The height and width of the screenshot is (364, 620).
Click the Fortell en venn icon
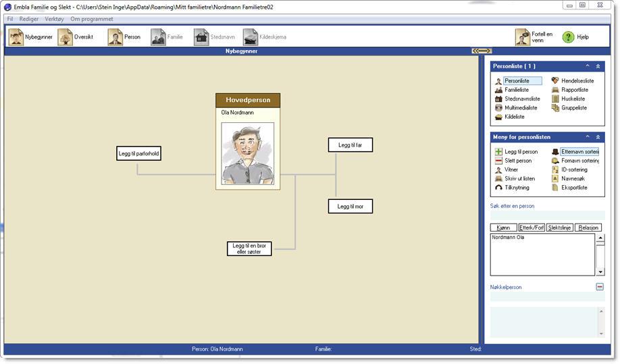tap(534, 37)
